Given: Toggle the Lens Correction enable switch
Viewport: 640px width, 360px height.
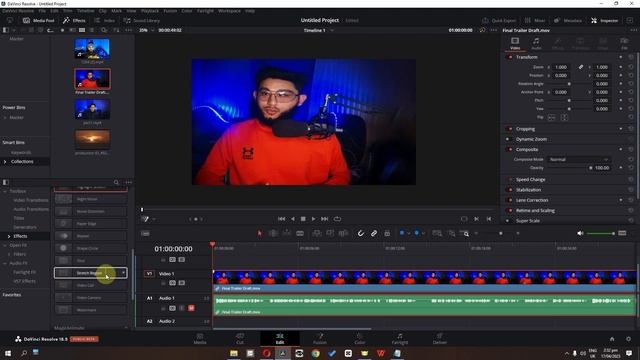Looking at the screenshot, I should tap(510, 200).
